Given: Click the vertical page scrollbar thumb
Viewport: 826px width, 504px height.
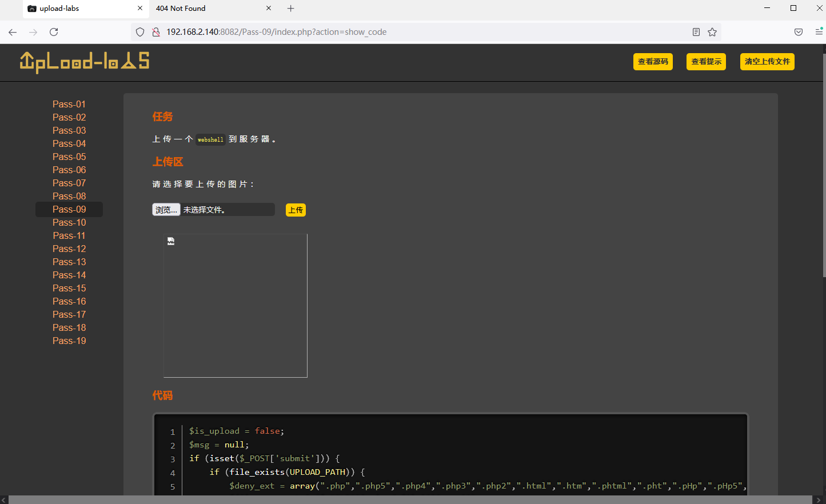Looking at the screenshot, I should click(824, 166).
